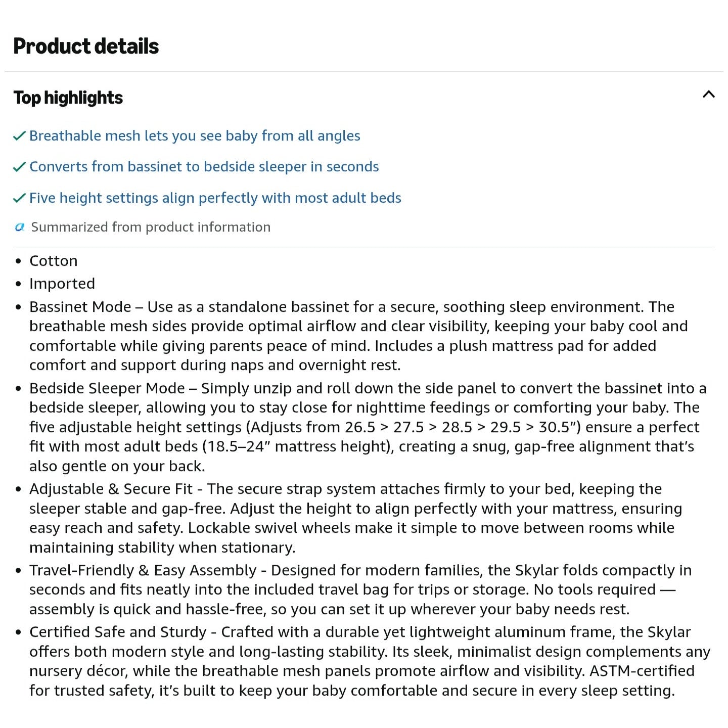Screen dimensions: 728x728
Task: Click checkmark icon beside Breathable mesh highlight
Action: [19, 136]
